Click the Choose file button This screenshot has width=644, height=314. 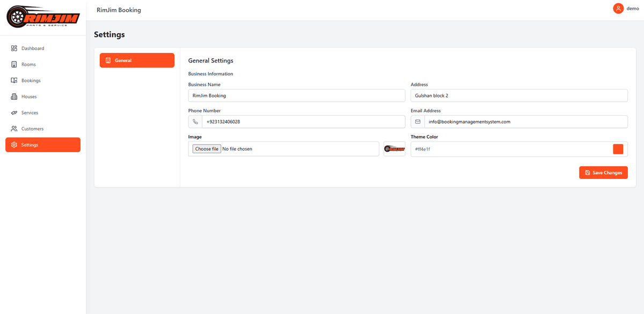pyautogui.click(x=207, y=149)
